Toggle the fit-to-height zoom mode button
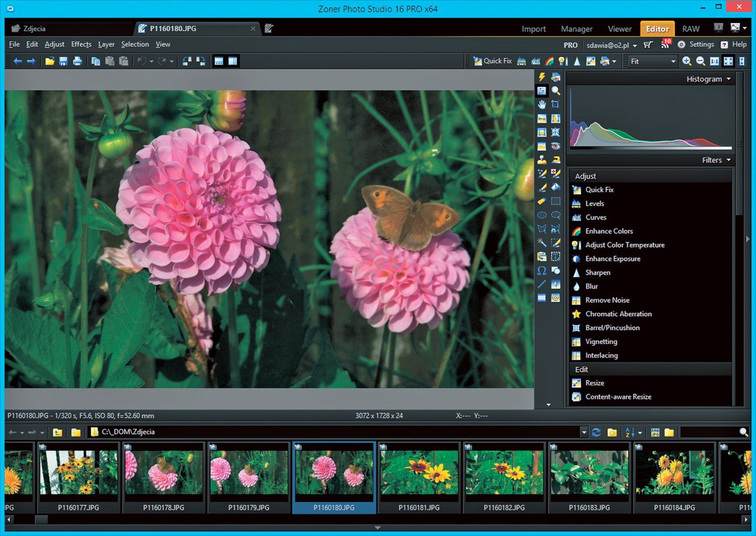The image size is (756, 536). tap(742, 61)
